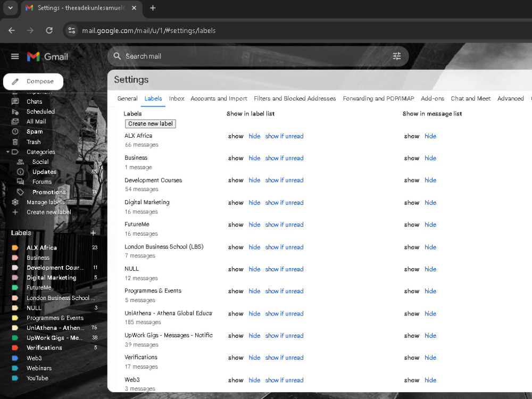
Task: Open search options filter icon
Action: [397, 56]
